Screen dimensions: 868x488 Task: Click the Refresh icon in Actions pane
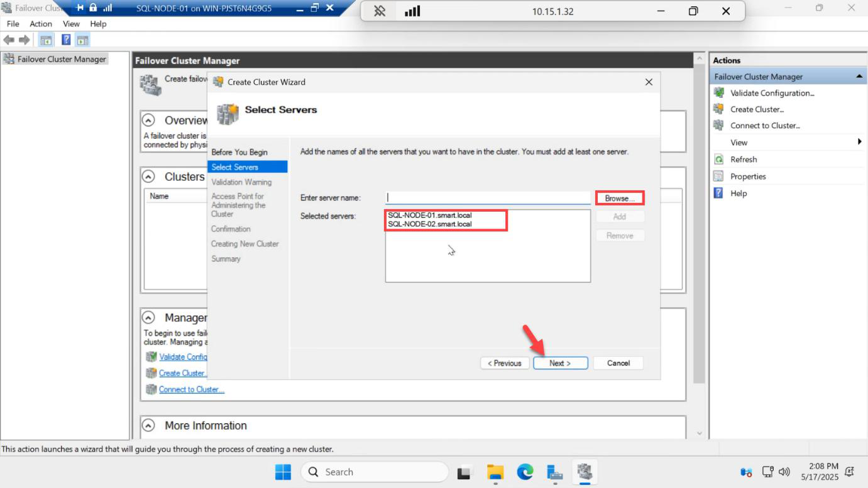(x=719, y=159)
